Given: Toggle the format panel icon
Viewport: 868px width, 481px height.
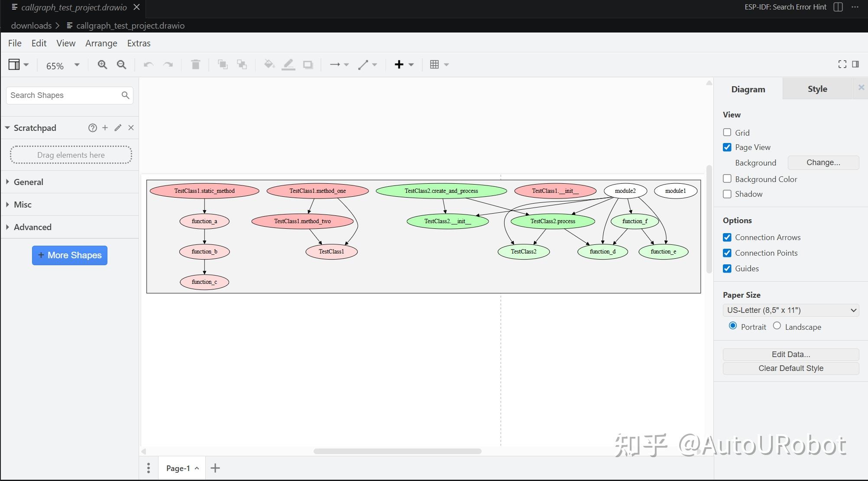Looking at the screenshot, I should pyautogui.click(x=855, y=64).
